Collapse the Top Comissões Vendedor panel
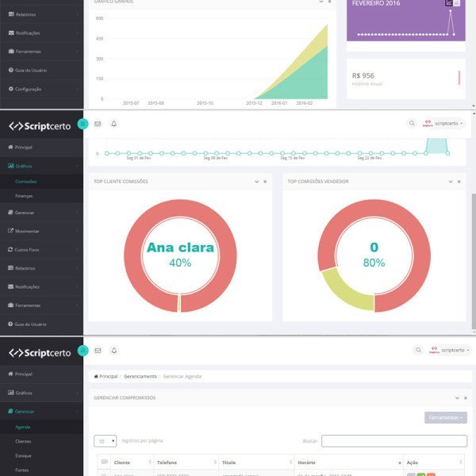The width and height of the screenshot is (476, 476). [450, 182]
